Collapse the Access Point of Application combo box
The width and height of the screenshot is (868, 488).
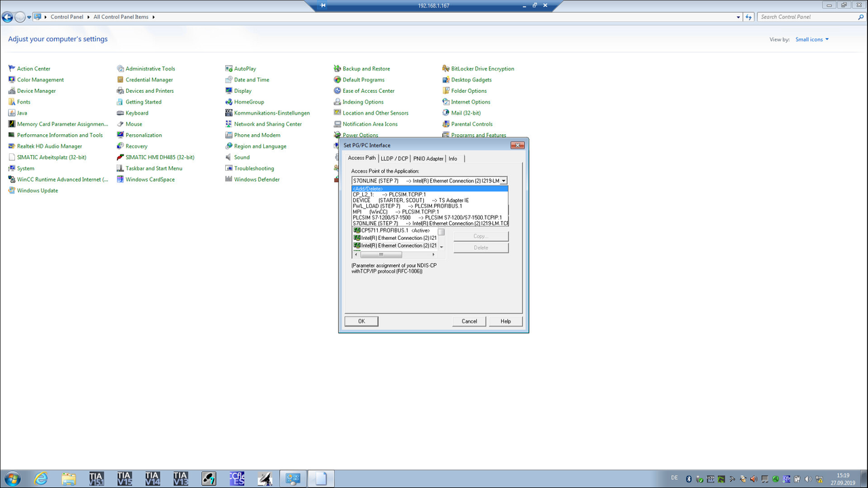coord(504,181)
